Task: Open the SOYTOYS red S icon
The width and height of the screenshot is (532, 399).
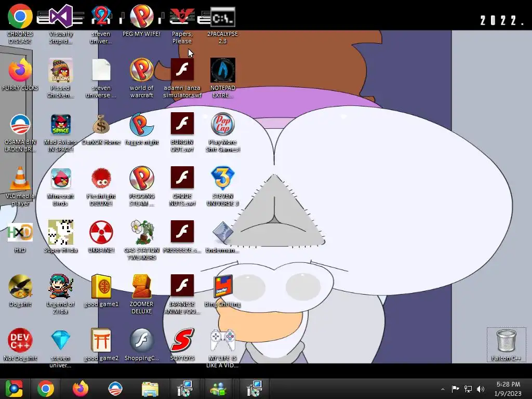Action: click(182, 340)
